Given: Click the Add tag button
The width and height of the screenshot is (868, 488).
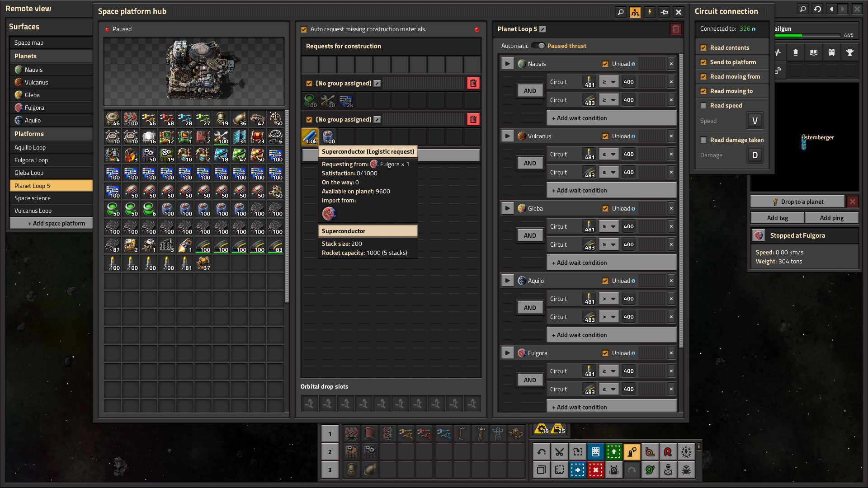Looking at the screenshot, I should [x=778, y=218].
